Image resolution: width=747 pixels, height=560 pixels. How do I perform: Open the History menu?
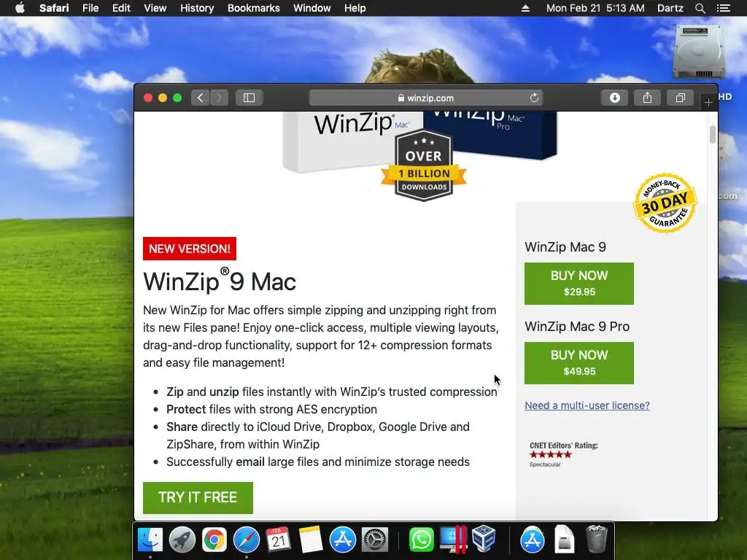click(x=197, y=8)
